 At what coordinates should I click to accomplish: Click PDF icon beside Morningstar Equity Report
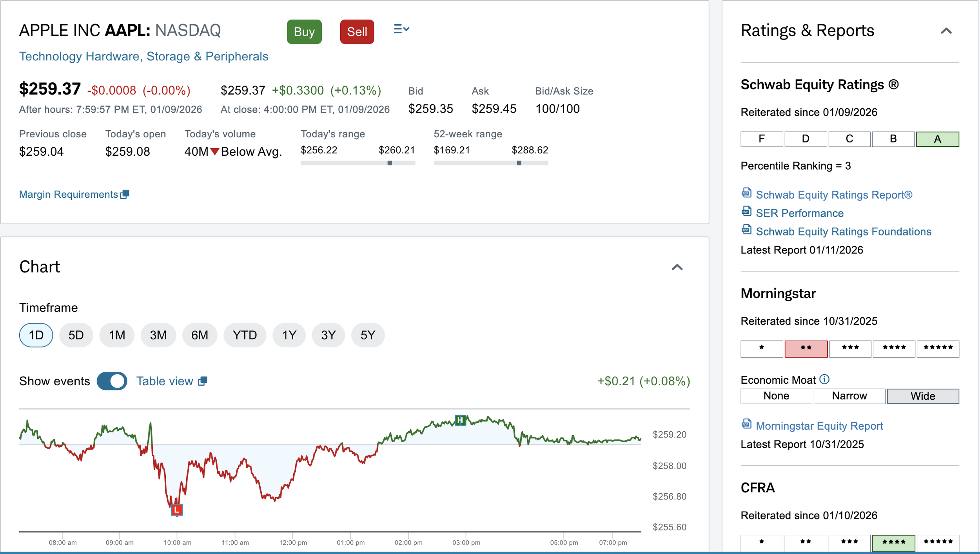[746, 424]
